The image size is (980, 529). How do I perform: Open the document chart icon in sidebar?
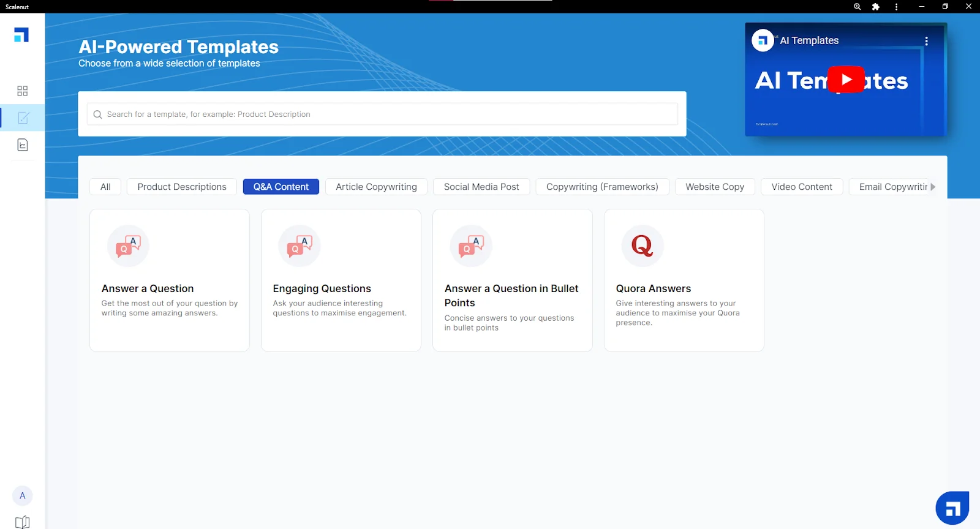(23, 145)
